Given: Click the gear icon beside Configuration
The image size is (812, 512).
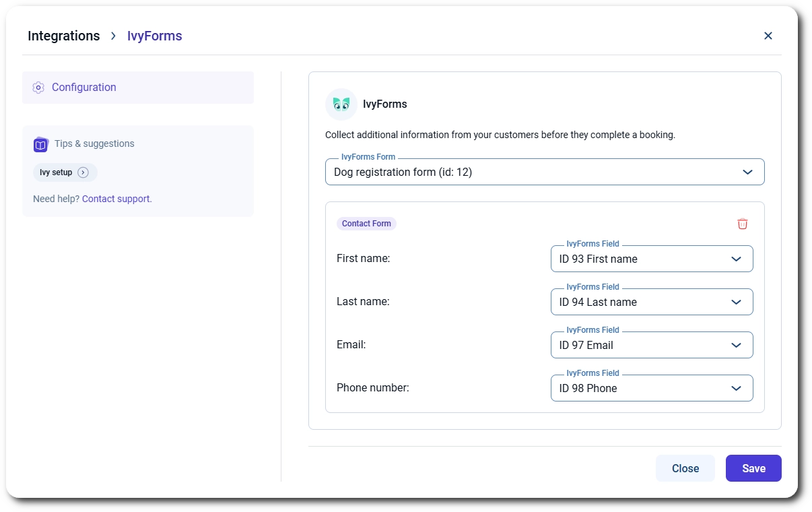Looking at the screenshot, I should [38, 88].
